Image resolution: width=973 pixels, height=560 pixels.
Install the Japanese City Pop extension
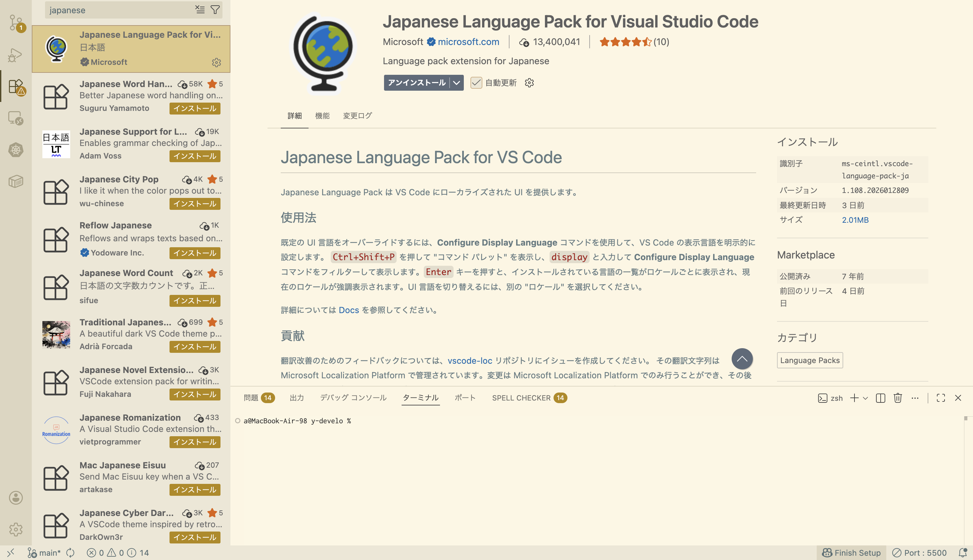195,204
